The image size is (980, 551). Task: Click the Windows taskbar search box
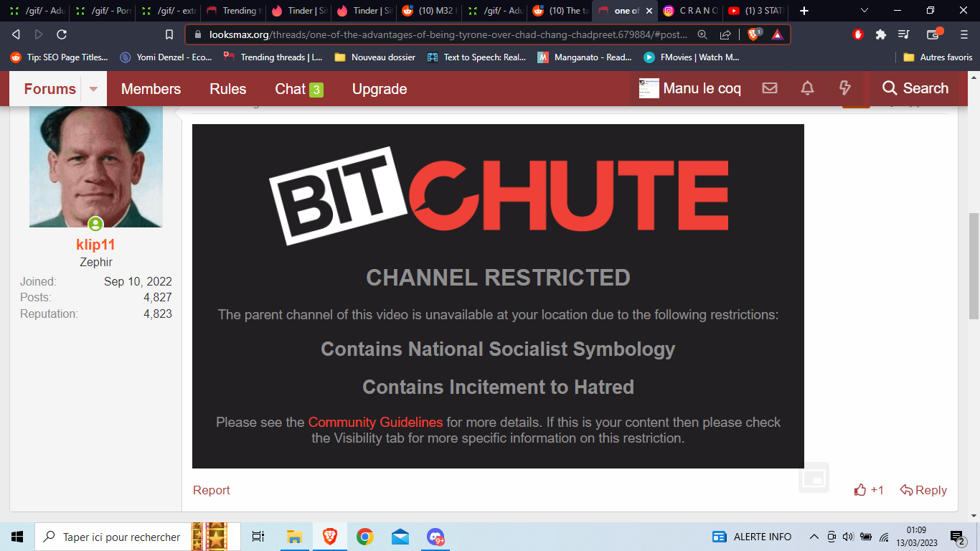(112, 537)
